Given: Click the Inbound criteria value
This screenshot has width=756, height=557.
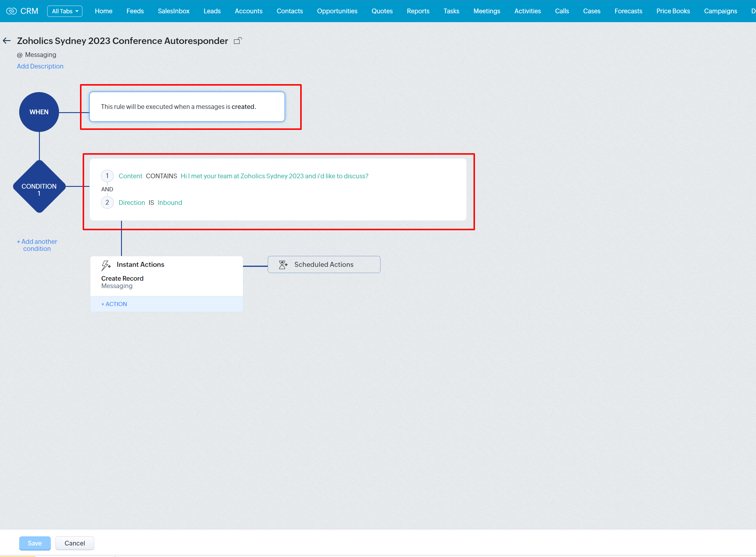Looking at the screenshot, I should coord(170,202).
